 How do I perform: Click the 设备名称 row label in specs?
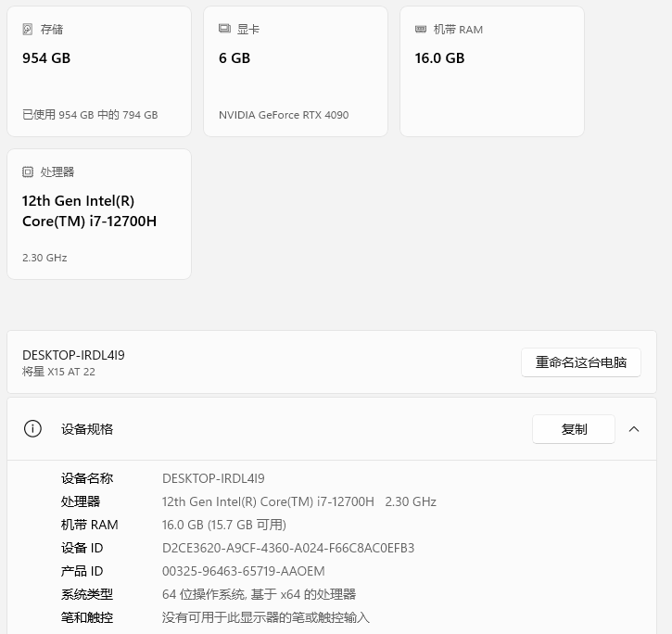tap(87, 478)
